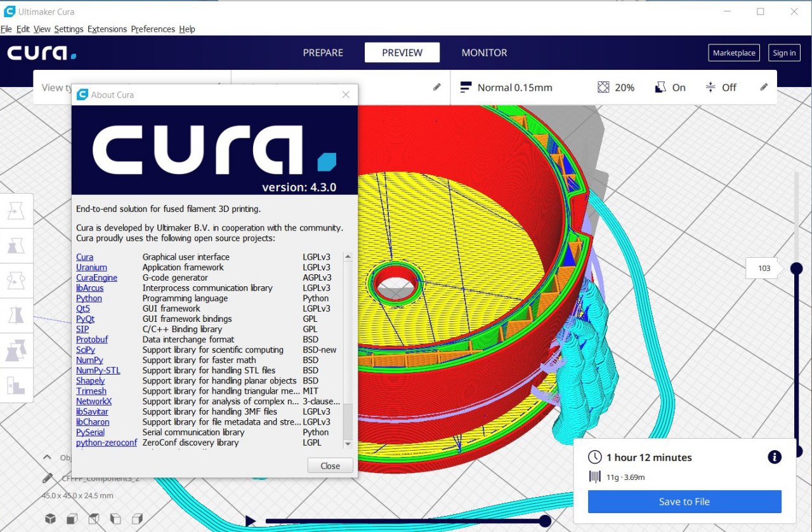Screen dimensions: 812x532
Task: Open the Python project link
Action: 89,298
